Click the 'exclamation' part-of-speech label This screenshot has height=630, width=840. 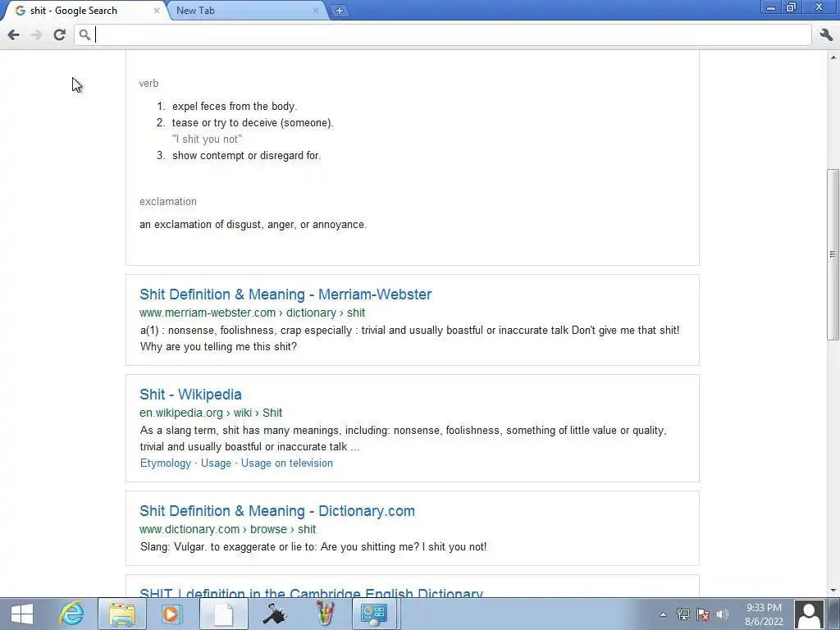(x=167, y=202)
